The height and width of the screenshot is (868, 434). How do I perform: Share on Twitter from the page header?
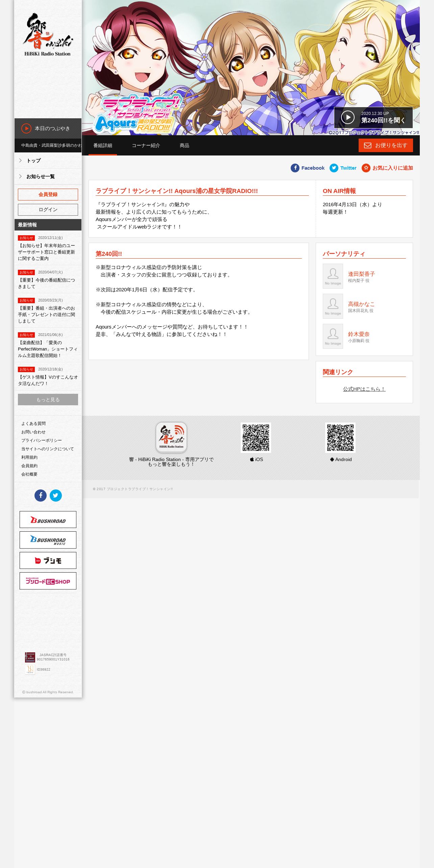point(343,168)
